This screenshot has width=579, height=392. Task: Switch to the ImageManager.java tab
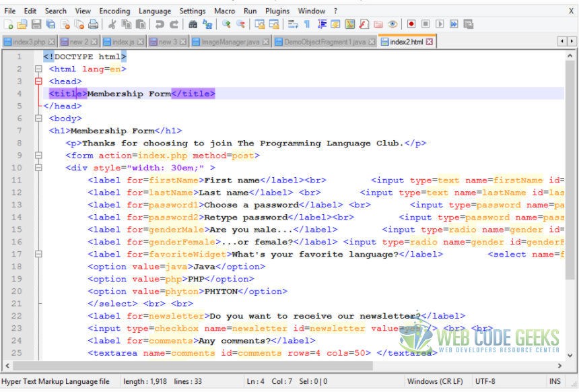pyautogui.click(x=231, y=42)
